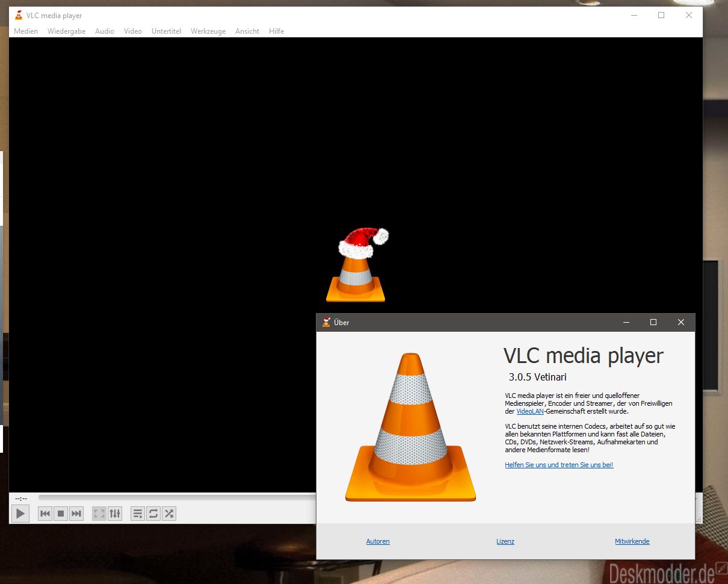This screenshot has height=584, width=728.
Task: Toggle random shuffle playback icon
Action: tap(169, 514)
